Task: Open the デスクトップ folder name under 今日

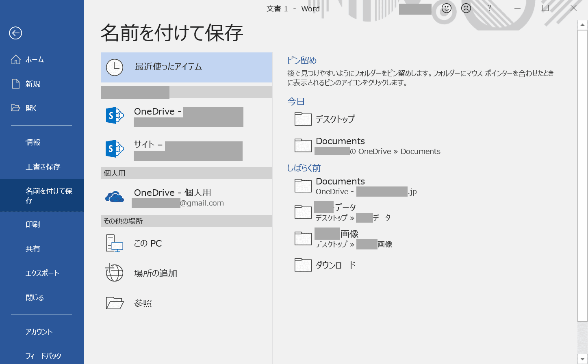Action: point(335,119)
